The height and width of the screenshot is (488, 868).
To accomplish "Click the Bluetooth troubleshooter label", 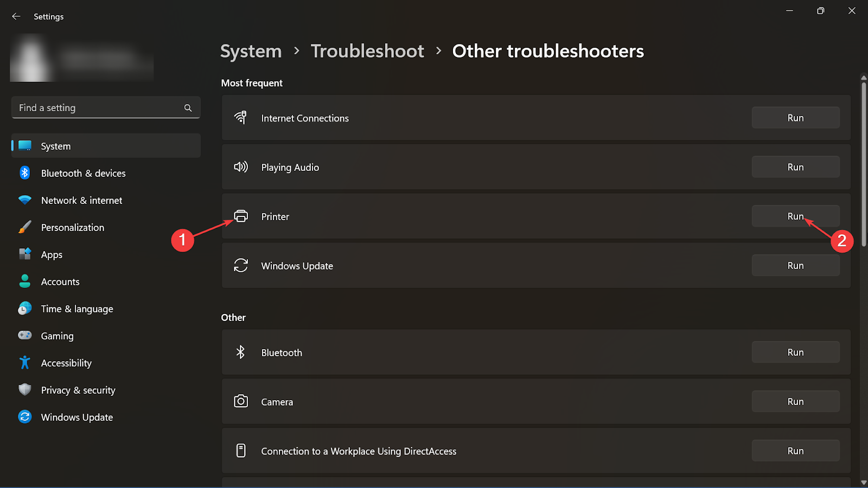I will (x=282, y=352).
